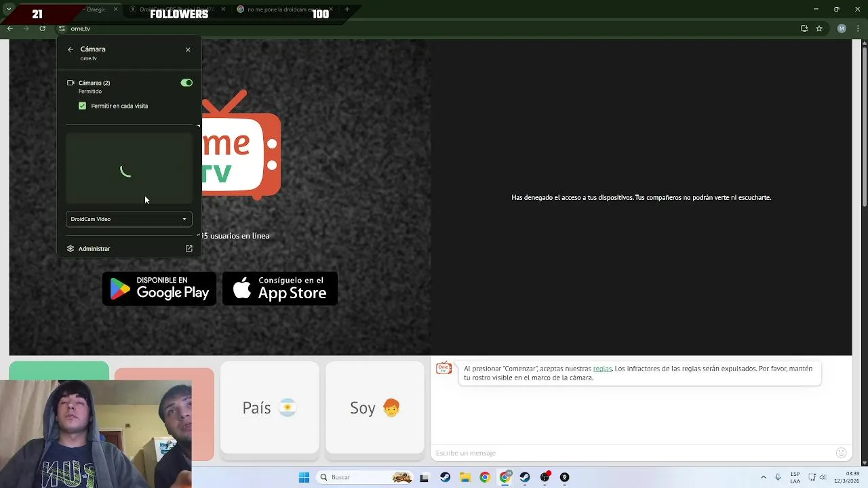Open the DroidCam Video camera dropdown
This screenshot has height=488, width=868.
[x=129, y=219]
